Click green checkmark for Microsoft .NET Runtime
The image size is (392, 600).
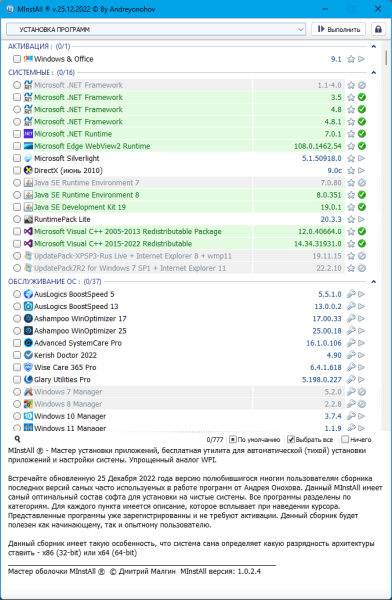coord(362,134)
